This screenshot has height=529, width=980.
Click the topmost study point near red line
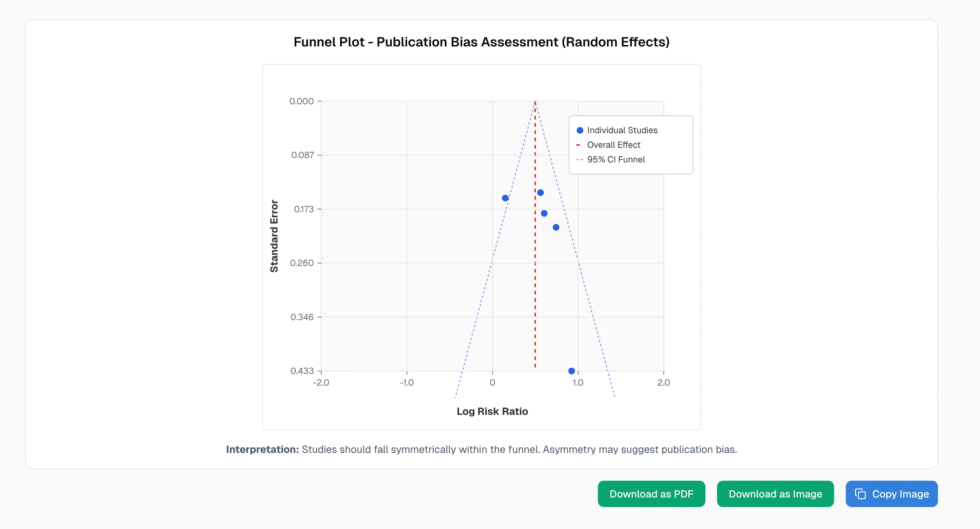(540, 192)
